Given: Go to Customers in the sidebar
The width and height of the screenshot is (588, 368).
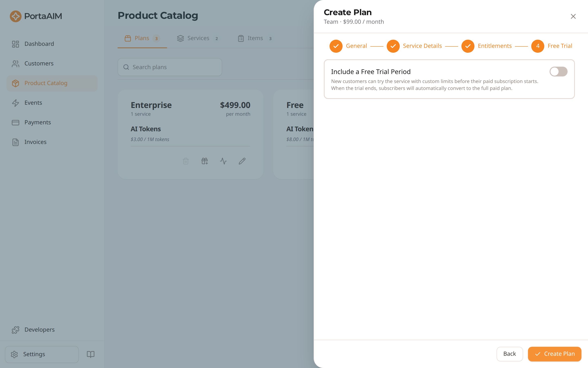Looking at the screenshot, I should [x=52, y=64].
